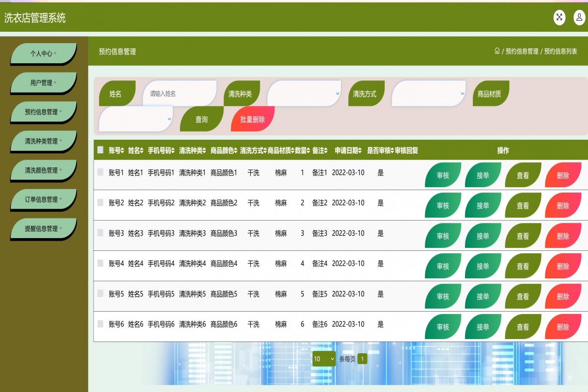Click the 请输入姓名 name input field

point(179,94)
